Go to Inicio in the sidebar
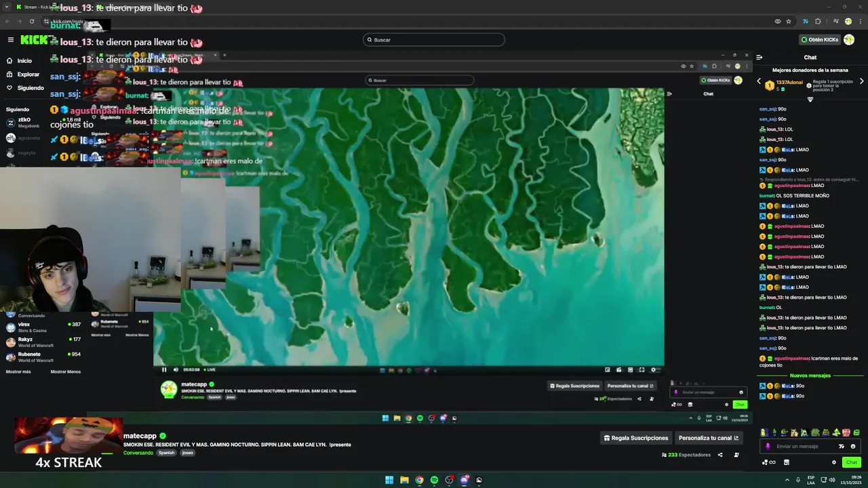868x488 pixels. tap(20, 61)
